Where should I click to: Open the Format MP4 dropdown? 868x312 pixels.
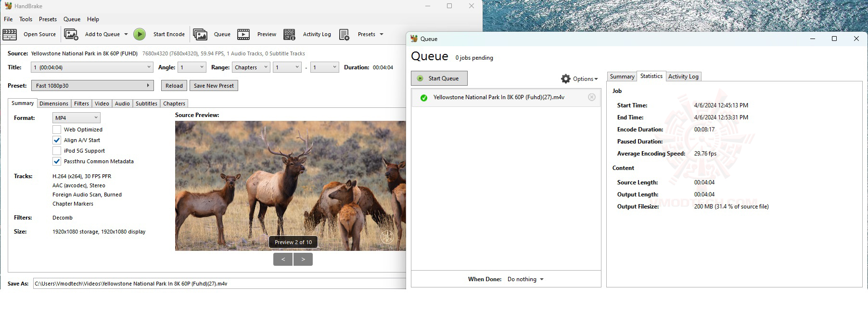point(76,118)
